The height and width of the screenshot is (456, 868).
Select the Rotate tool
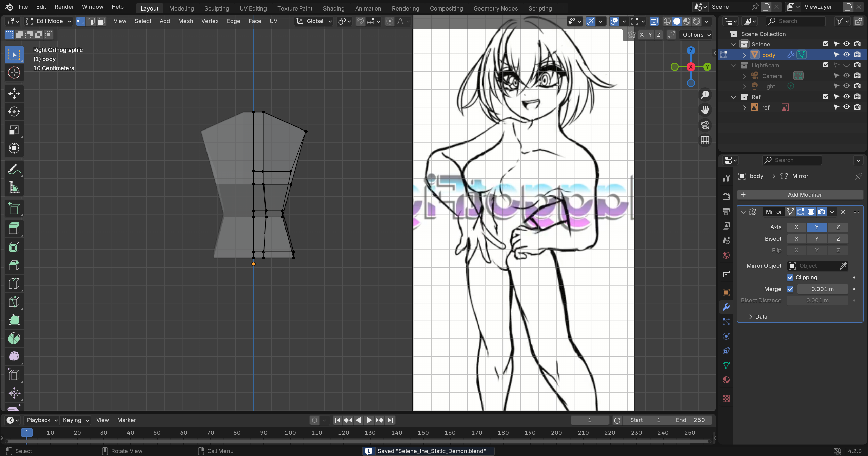click(14, 112)
